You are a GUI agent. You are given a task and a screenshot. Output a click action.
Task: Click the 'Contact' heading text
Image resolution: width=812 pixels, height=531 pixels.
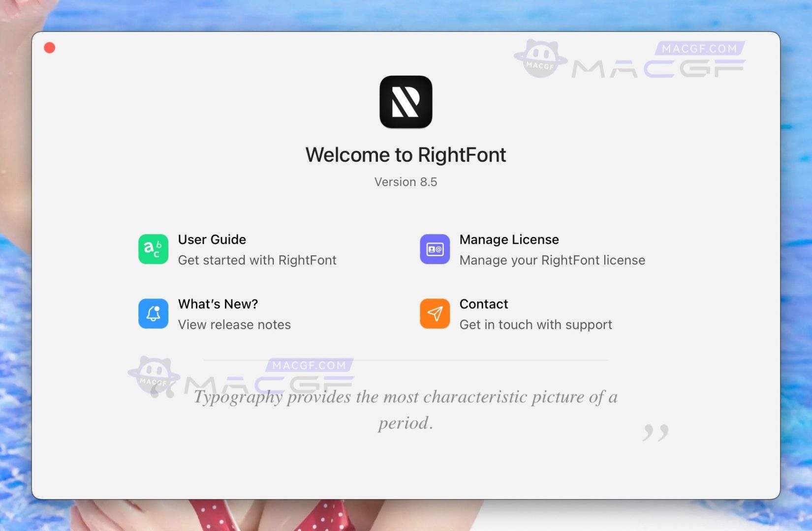coord(483,304)
